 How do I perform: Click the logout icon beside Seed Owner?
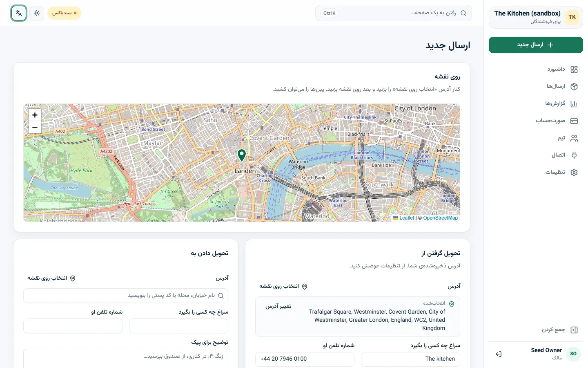tap(499, 354)
